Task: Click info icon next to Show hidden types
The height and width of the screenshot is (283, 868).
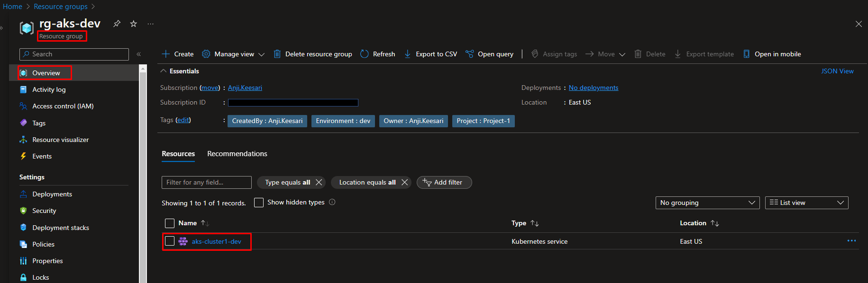Action: [x=332, y=202]
